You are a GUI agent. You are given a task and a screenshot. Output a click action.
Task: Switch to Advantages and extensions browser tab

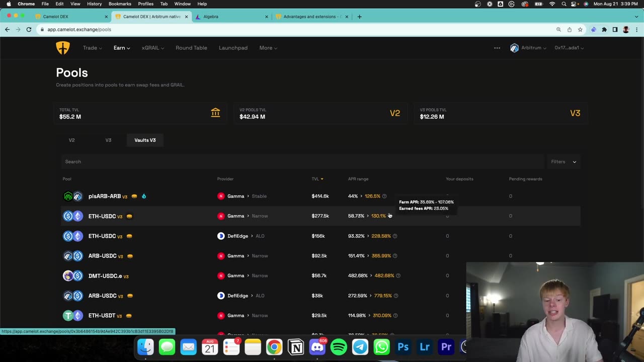(x=311, y=17)
